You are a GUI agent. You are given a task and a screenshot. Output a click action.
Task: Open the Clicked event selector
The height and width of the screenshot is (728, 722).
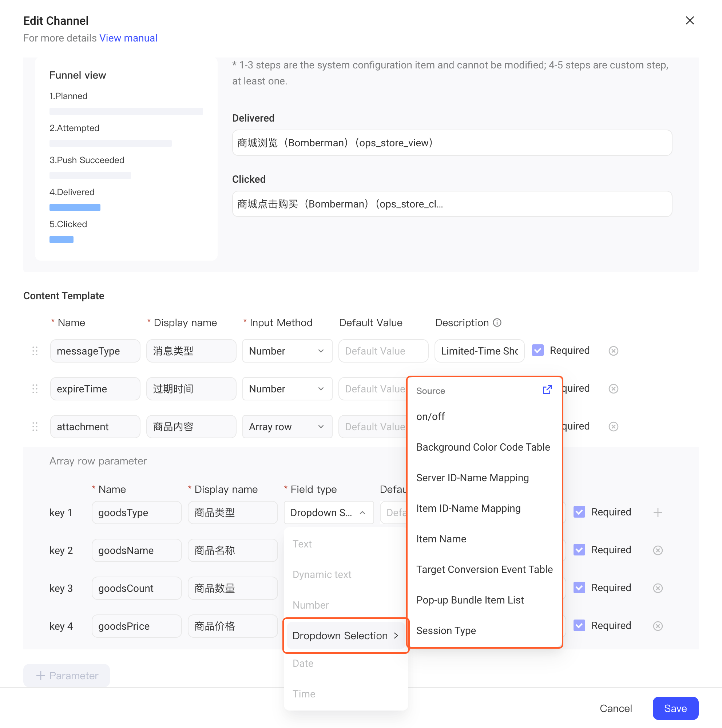[452, 204]
